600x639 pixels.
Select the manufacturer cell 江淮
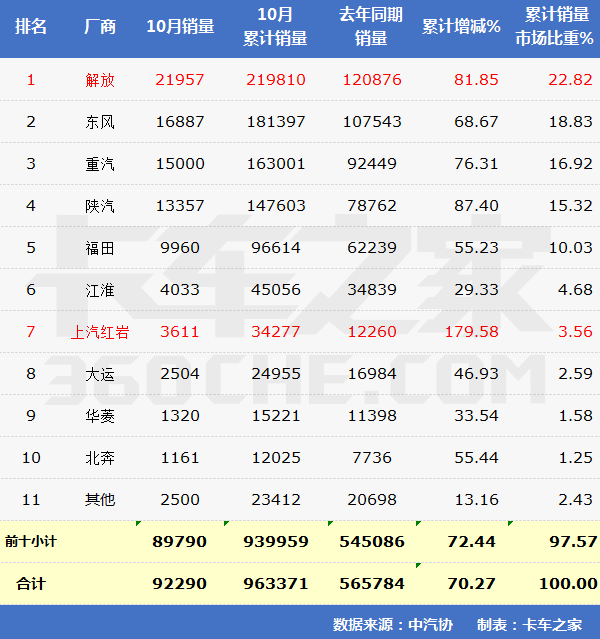coord(100,290)
